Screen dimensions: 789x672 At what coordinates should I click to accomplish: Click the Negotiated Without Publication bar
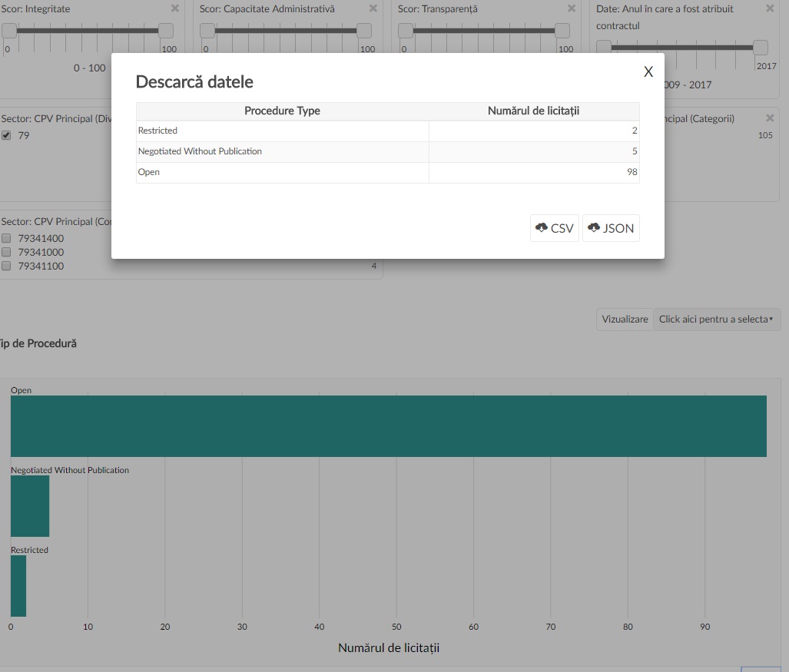pos(30,506)
